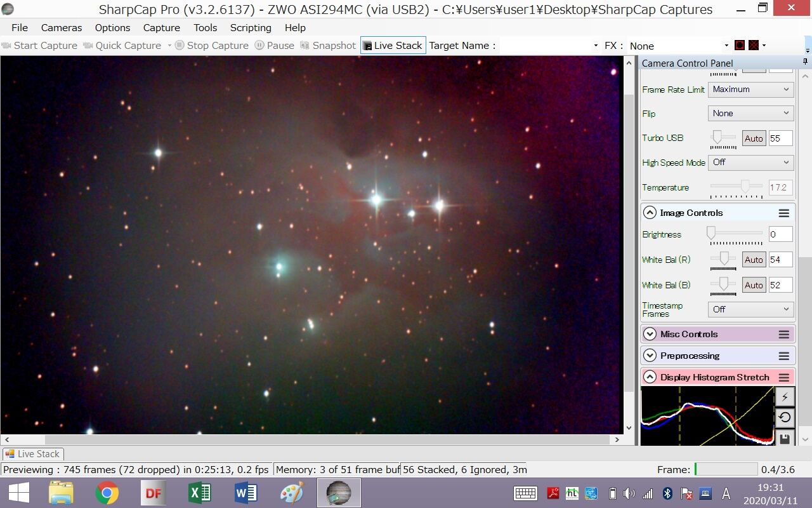Click the Snapshot button
The image size is (812, 508).
tap(328, 45)
